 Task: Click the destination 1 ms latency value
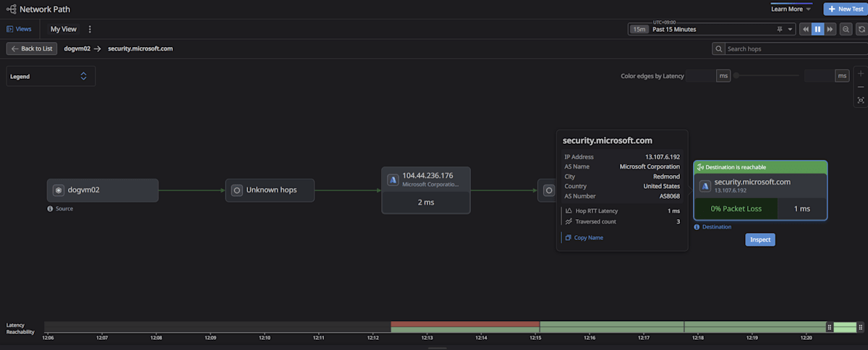point(802,208)
